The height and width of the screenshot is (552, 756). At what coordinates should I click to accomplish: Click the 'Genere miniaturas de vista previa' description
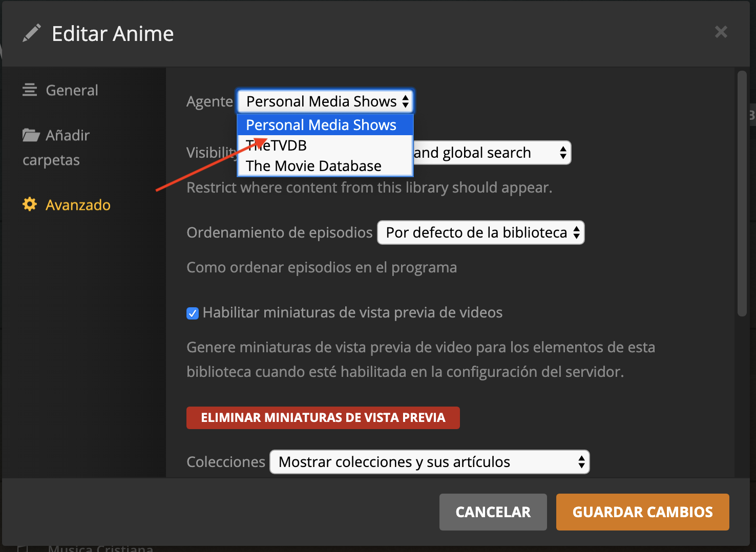(x=421, y=359)
